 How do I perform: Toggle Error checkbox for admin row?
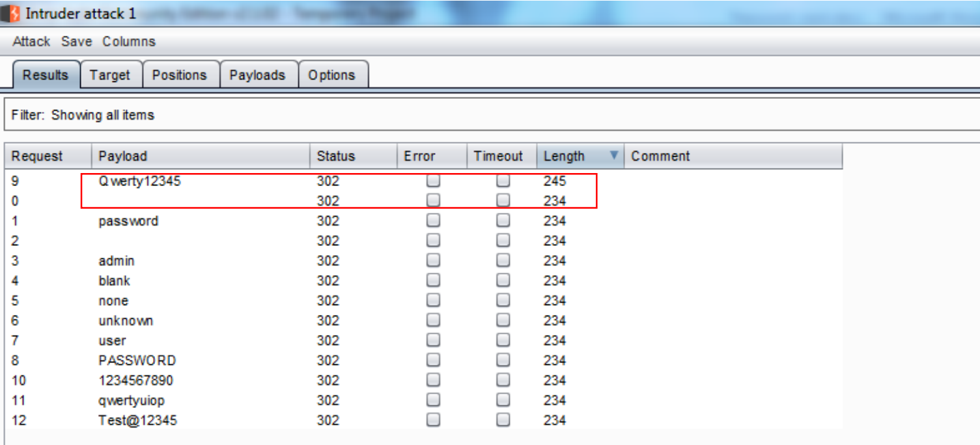433,261
